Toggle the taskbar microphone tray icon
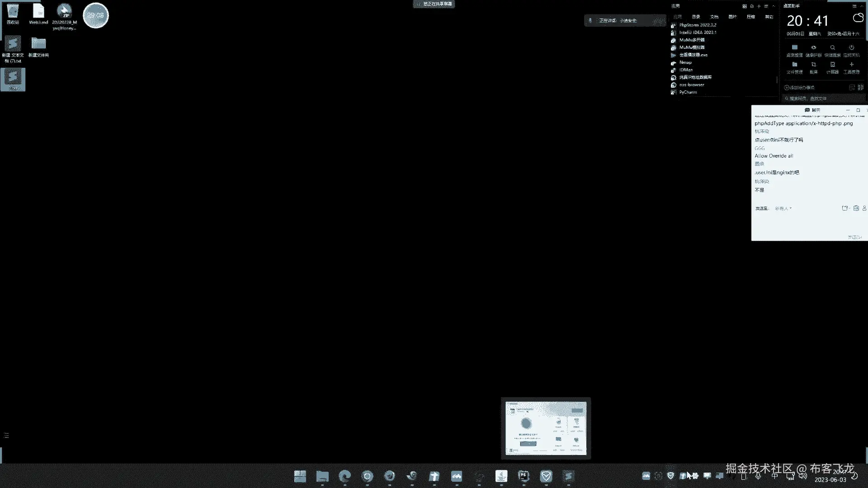 (758, 476)
